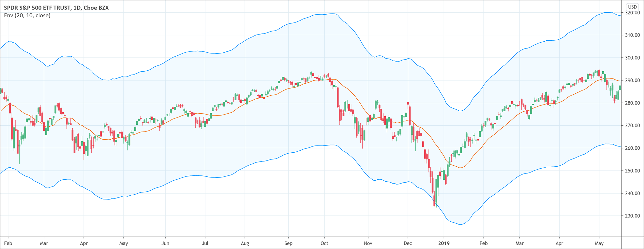Click the Sep label on time axis
The image size is (644, 249).
point(289,243)
